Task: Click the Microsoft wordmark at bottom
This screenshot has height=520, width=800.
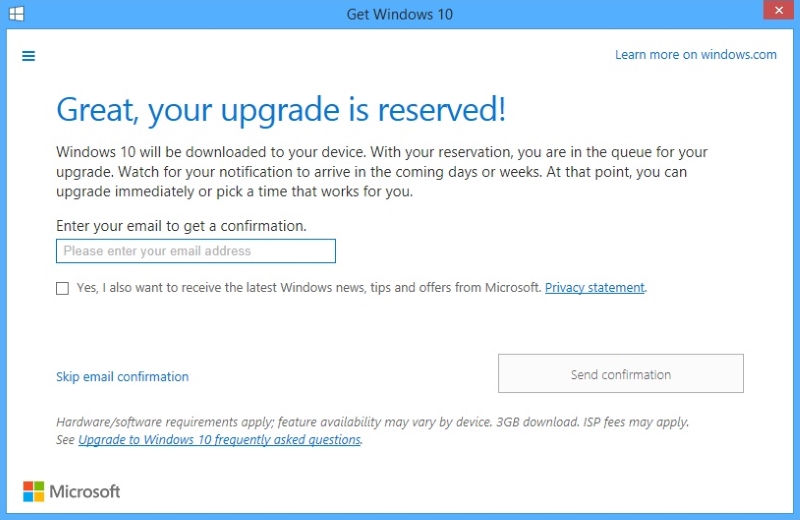Action: 85,491
